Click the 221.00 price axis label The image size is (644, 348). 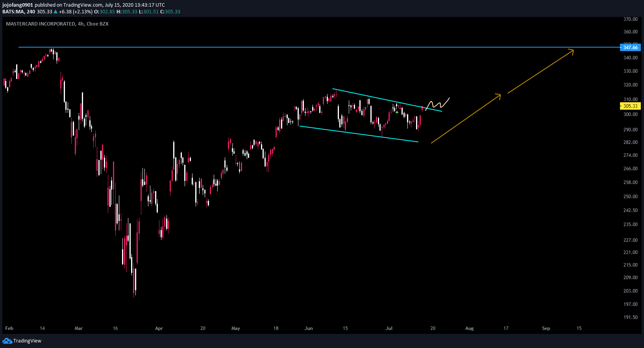pos(630,252)
